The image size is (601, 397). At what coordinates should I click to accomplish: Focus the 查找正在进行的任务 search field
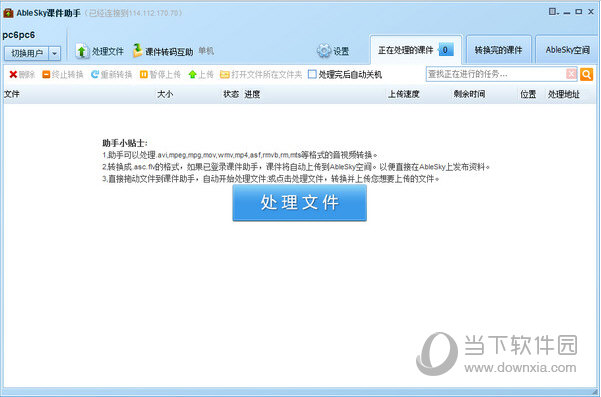pos(496,74)
